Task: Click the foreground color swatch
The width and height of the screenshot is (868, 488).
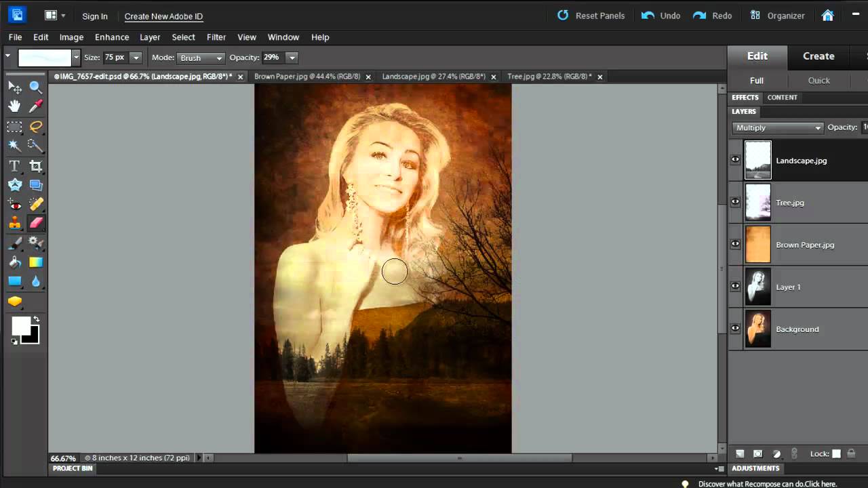Action: pos(21,326)
